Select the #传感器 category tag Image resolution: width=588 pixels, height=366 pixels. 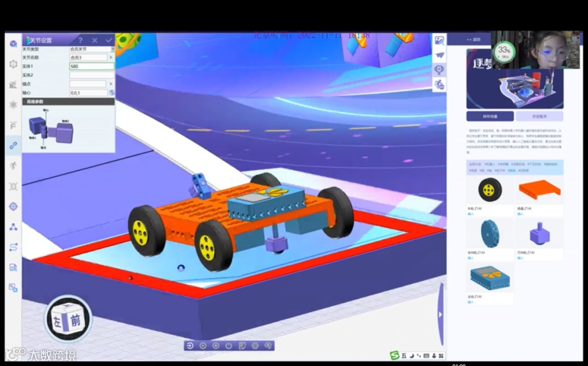click(503, 164)
